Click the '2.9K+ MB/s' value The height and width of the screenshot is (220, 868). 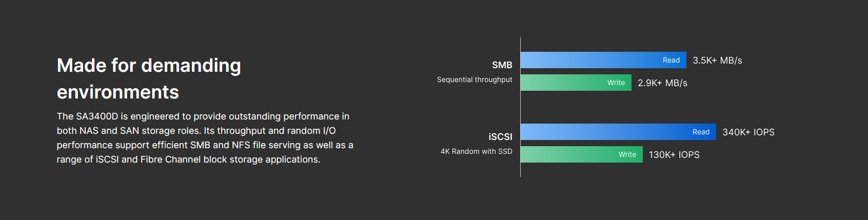[x=662, y=83]
